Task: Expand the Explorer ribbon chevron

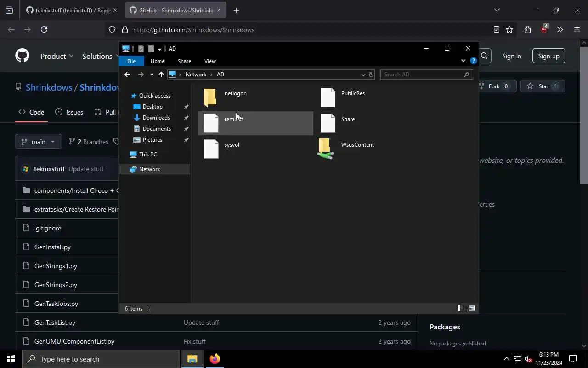Action: 463,61
